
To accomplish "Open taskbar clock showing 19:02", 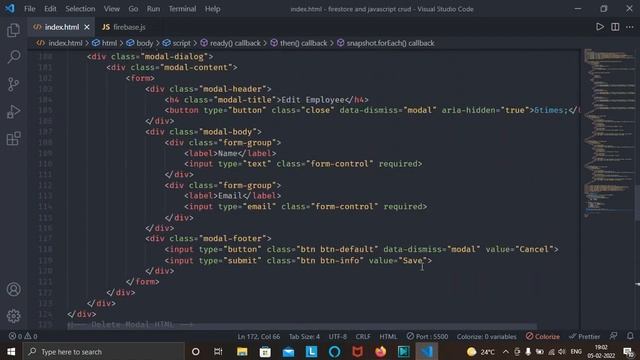I will pos(601,351).
